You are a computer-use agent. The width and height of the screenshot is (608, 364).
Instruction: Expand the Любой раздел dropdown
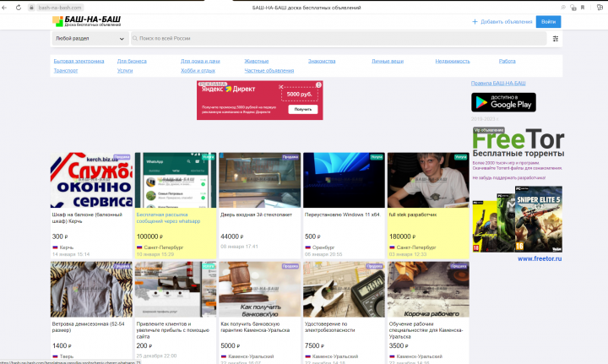pyautogui.click(x=90, y=38)
